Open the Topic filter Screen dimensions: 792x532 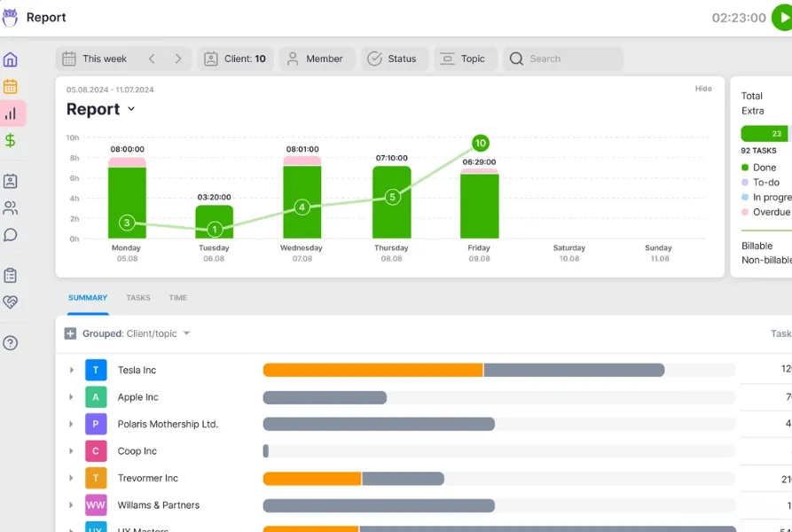click(466, 59)
